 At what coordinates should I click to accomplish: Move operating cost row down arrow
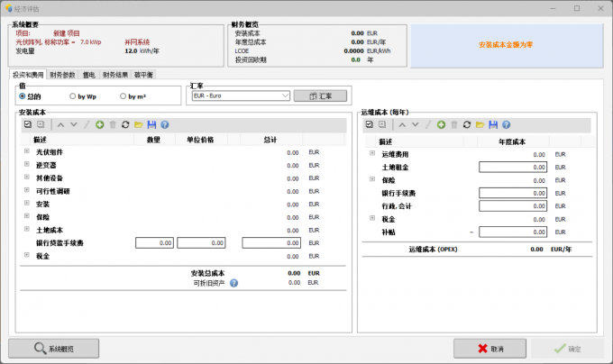click(416, 125)
